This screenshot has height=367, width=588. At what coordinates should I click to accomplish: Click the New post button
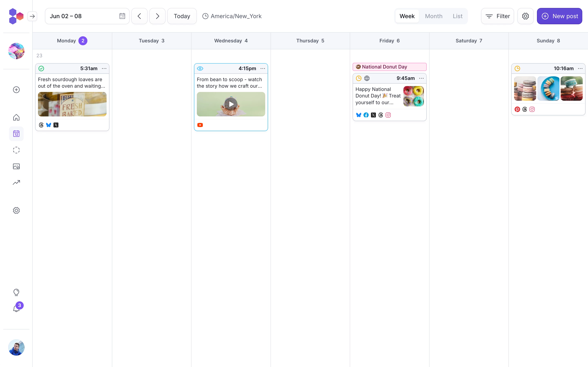pos(560,16)
